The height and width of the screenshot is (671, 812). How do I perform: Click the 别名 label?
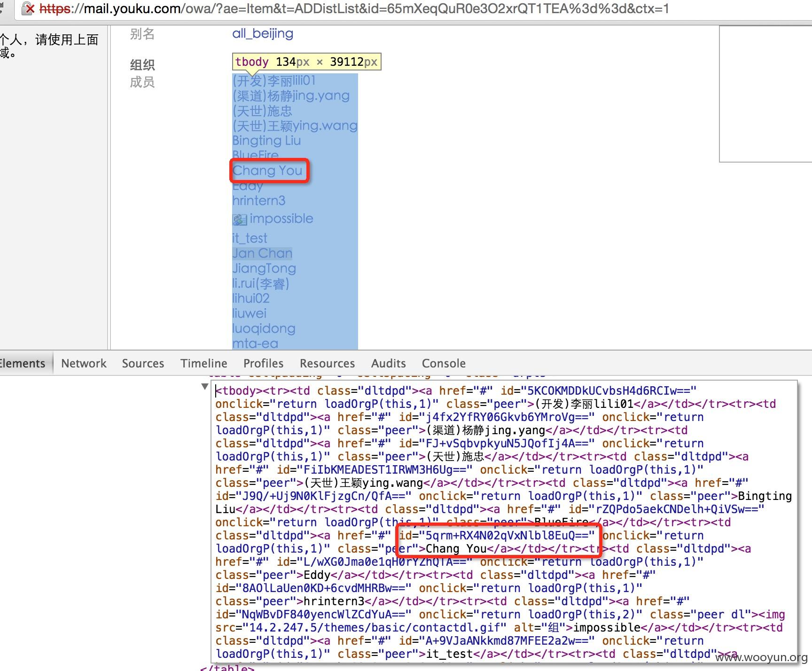point(142,34)
